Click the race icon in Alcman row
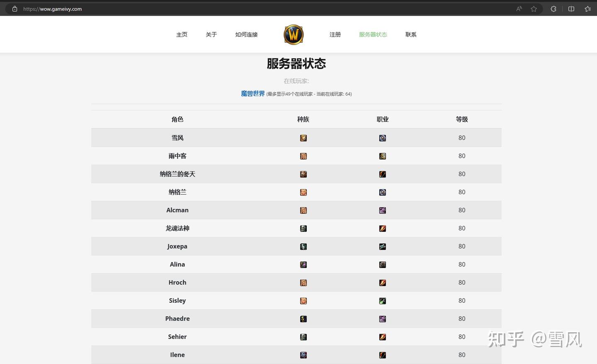The image size is (597, 364). 303,210
